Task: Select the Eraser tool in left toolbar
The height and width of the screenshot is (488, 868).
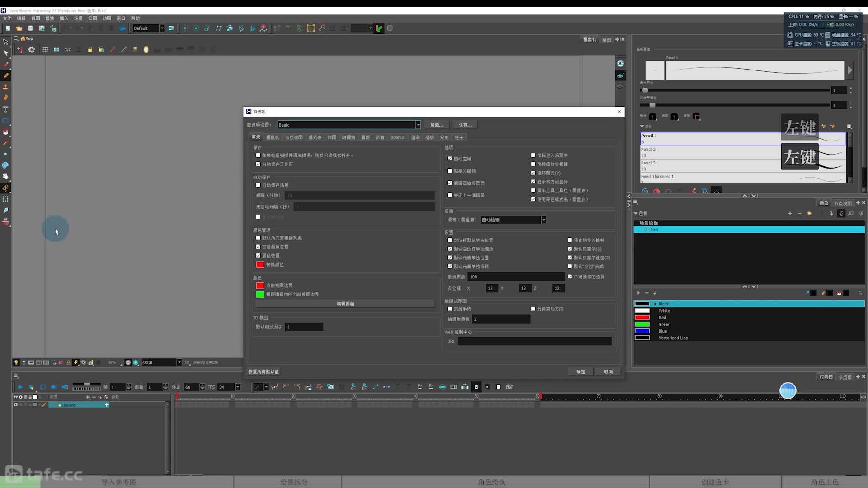Action: click(x=5, y=98)
